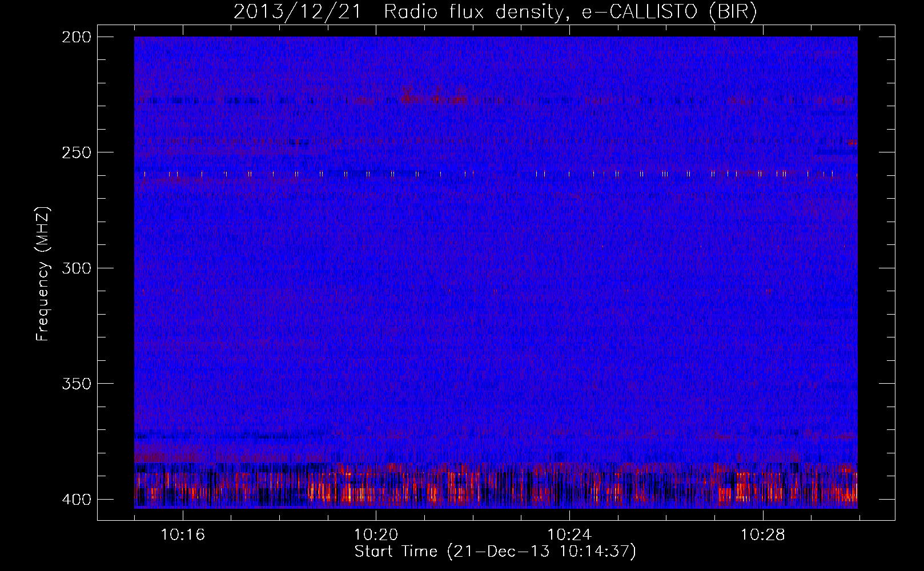The width and height of the screenshot is (924, 571).
Task: Click the 10:24 time axis label
Action: 569,535
